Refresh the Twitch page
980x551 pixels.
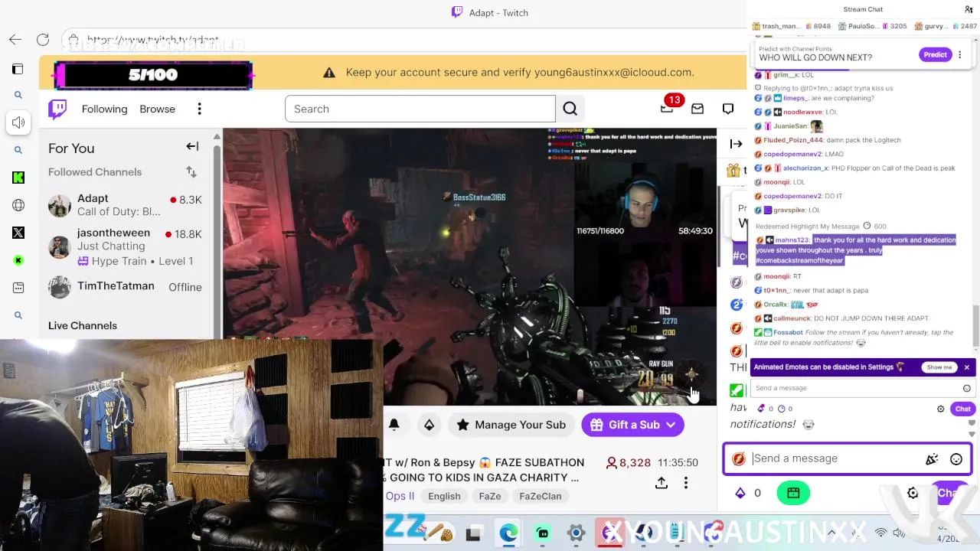43,39
